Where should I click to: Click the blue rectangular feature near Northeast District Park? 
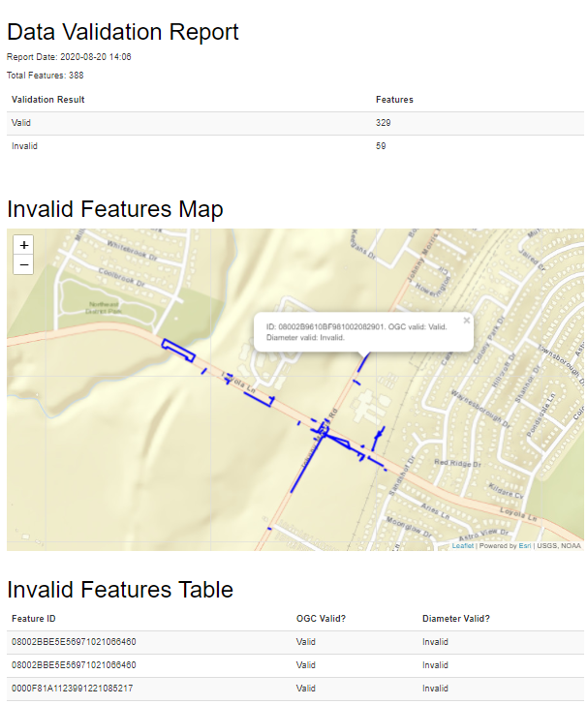(177, 349)
